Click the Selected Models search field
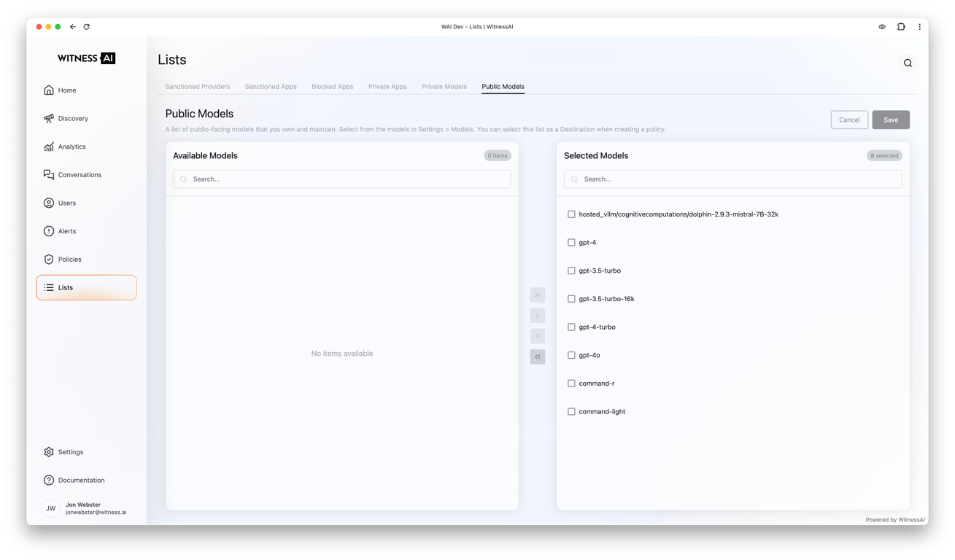955x560 pixels. (733, 179)
